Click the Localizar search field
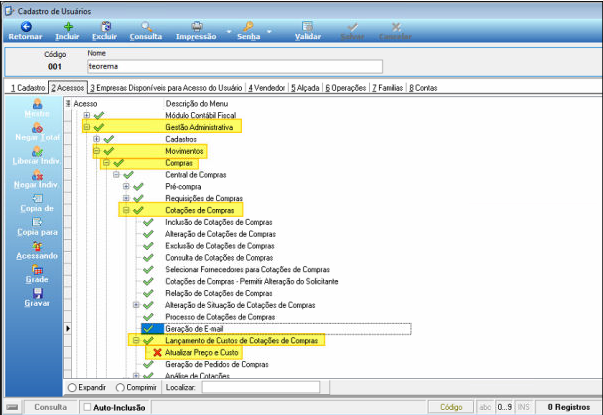Viewport: 603px width, 415px height. tap(261, 387)
